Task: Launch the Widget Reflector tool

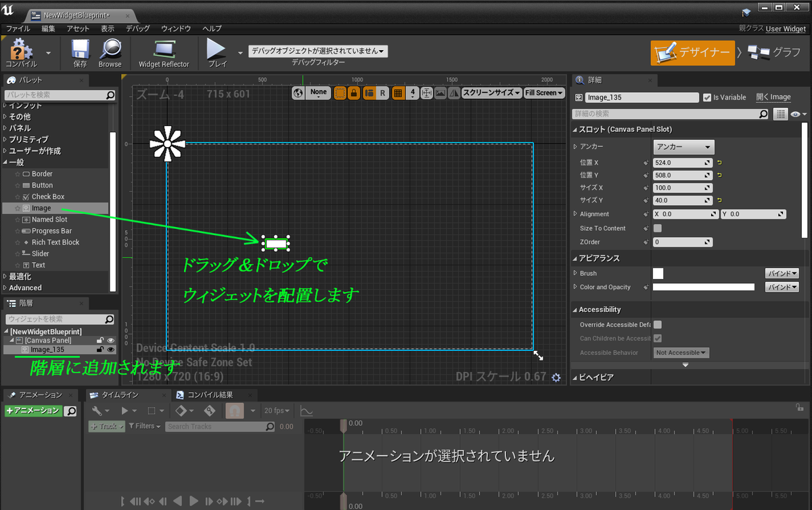Action: 164,52
